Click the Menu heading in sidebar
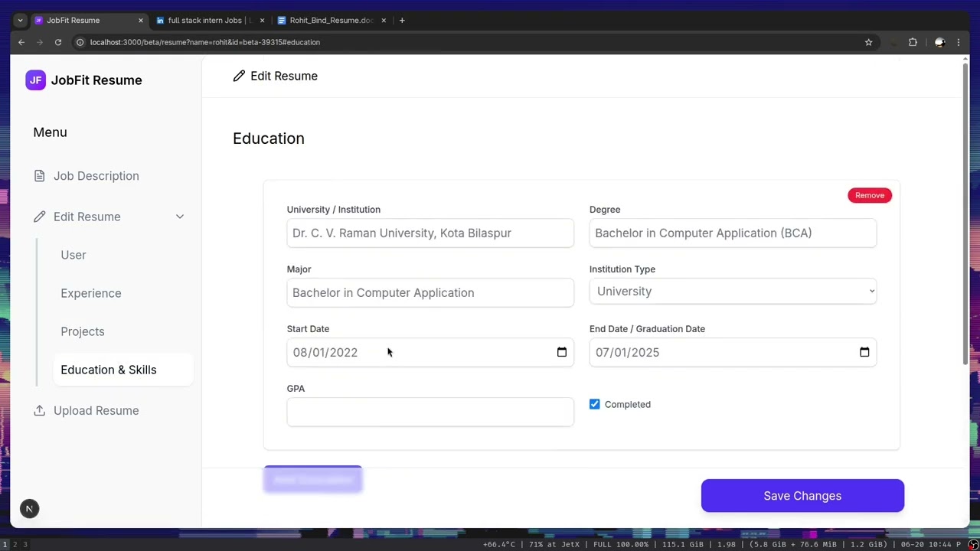Screen dimensions: 980x551 pyautogui.click(x=50, y=132)
